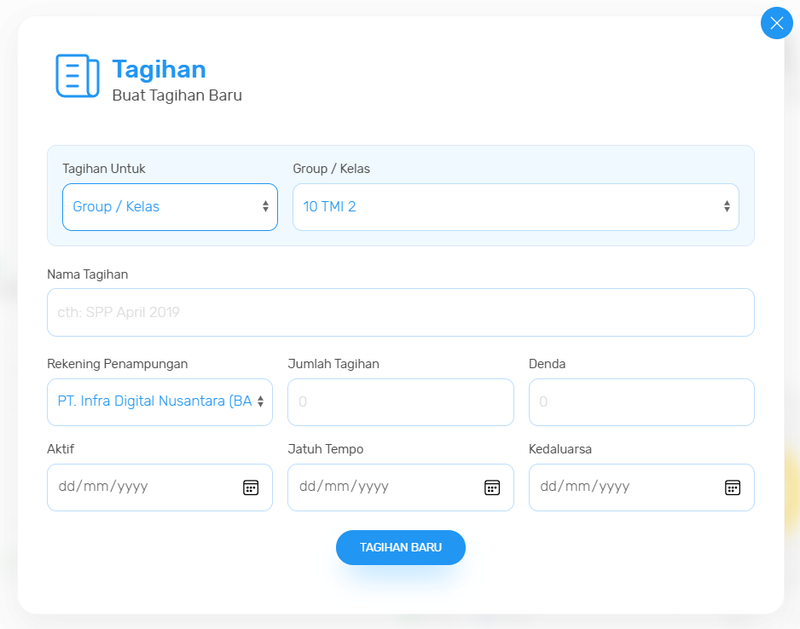Click the 'Buat Tagihan Baru' subtitle

[177, 95]
